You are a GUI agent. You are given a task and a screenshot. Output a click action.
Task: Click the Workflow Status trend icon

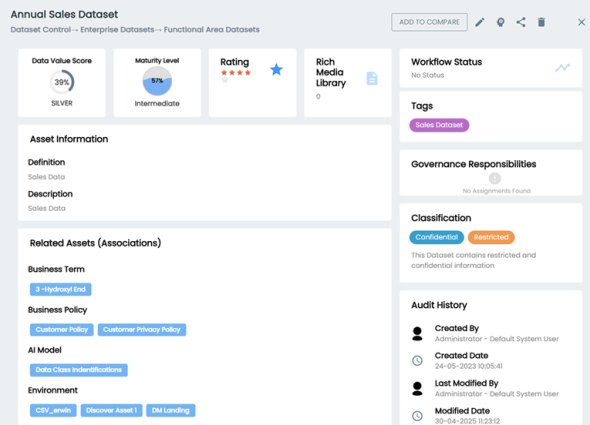click(x=563, y=68)
